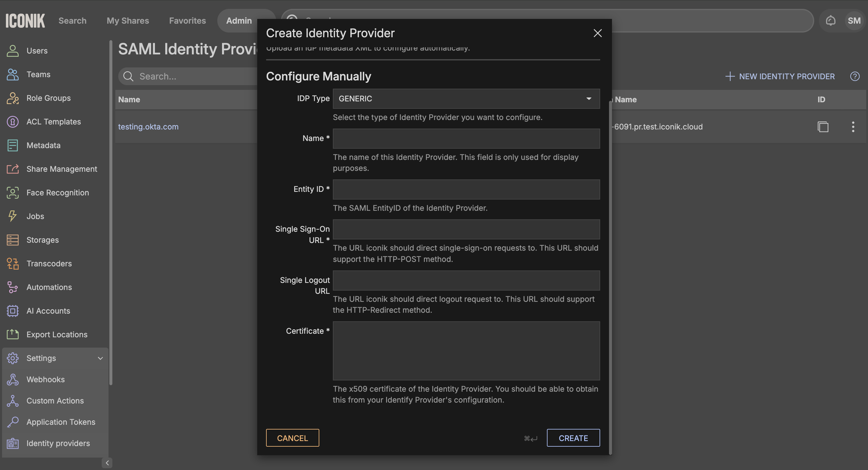Switch to the Favorites tab
The height and width of the screenshot is (470, 868).
tap(187, 21)
